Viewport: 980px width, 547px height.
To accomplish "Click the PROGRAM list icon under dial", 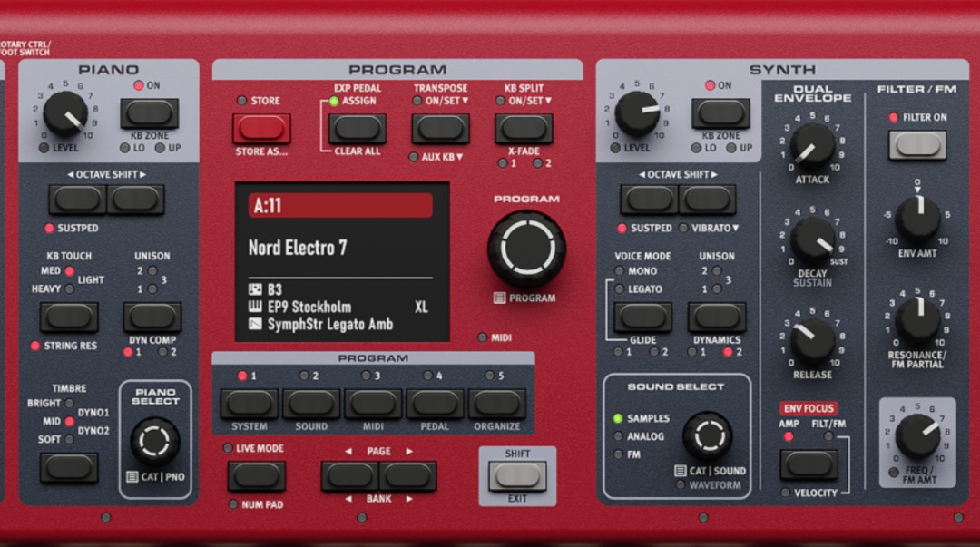I will coord(499,298).
